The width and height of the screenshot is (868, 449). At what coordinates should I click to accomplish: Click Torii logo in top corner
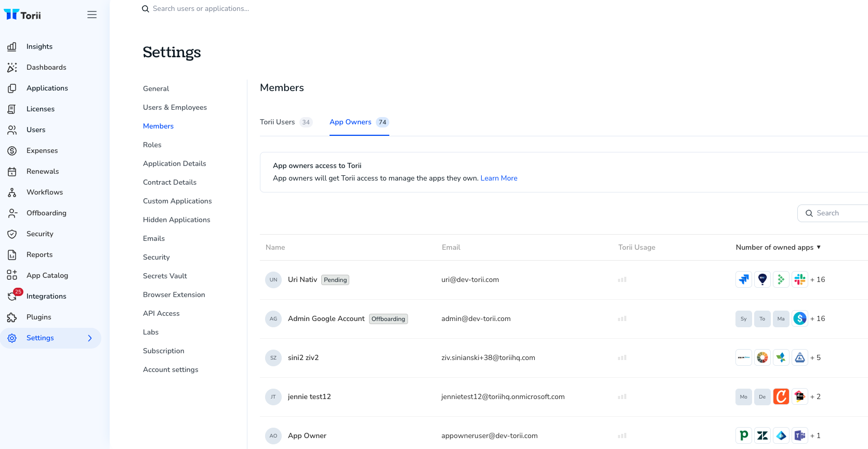[x=22, y=15]
